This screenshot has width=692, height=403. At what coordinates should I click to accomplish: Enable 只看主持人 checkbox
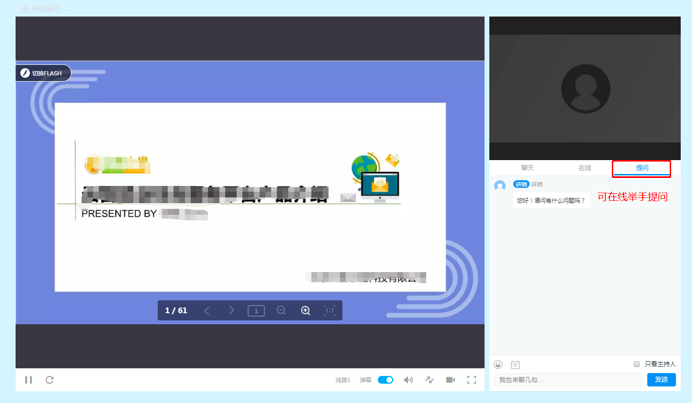pyautogui.click(x=637, y=364)
